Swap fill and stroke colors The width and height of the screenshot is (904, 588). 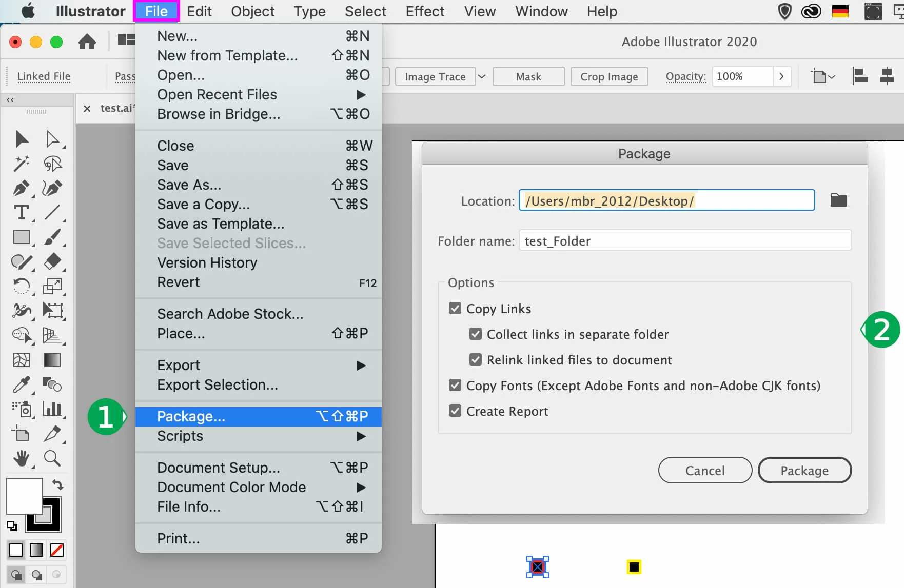coord(57,484)
